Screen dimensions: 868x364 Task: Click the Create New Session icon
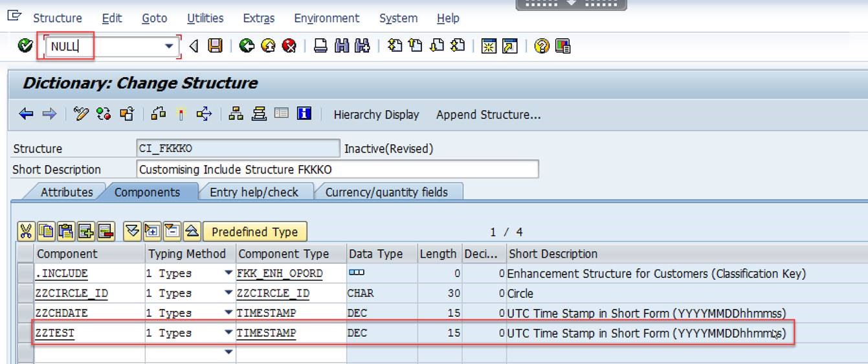click(489, 46)
